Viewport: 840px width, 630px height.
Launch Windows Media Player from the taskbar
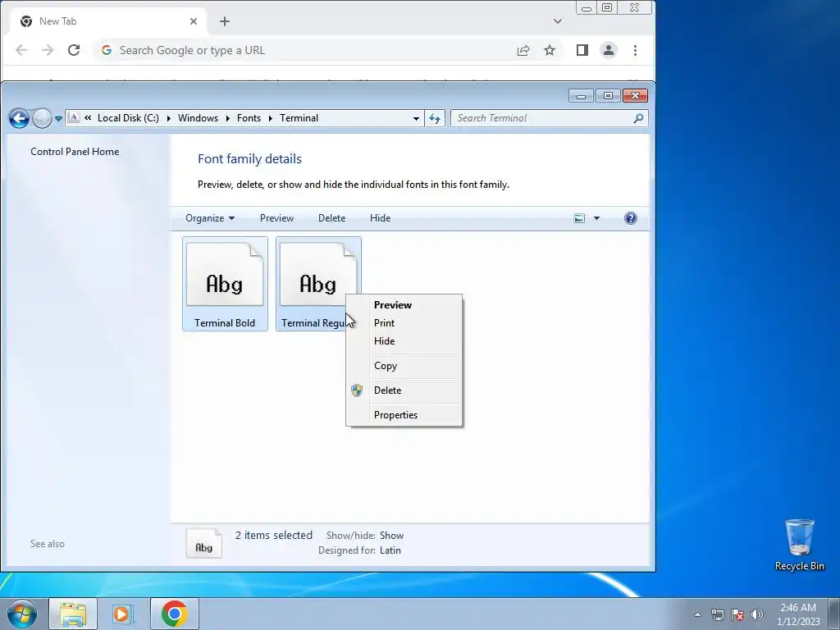tap(122, 614)
